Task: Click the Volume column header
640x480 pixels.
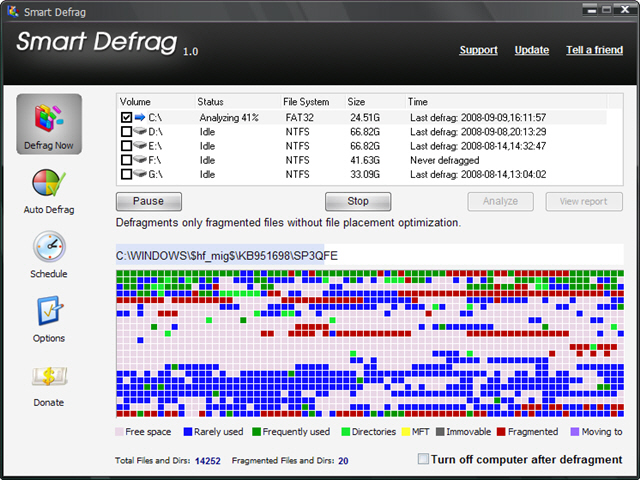Action: tap(156, 102)
